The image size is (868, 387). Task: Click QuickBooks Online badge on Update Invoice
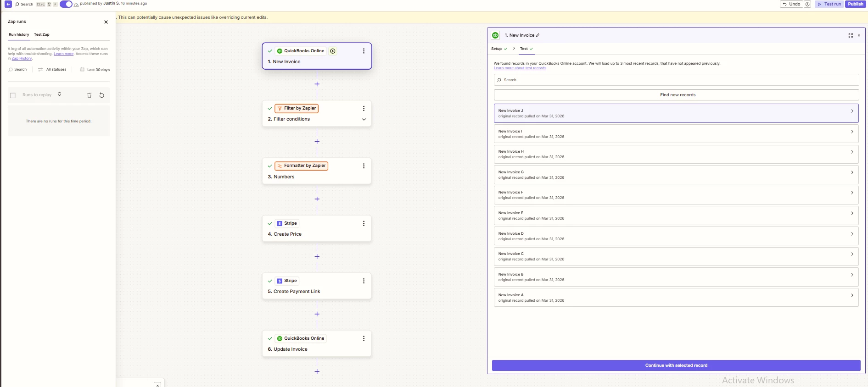pos(301,338)
